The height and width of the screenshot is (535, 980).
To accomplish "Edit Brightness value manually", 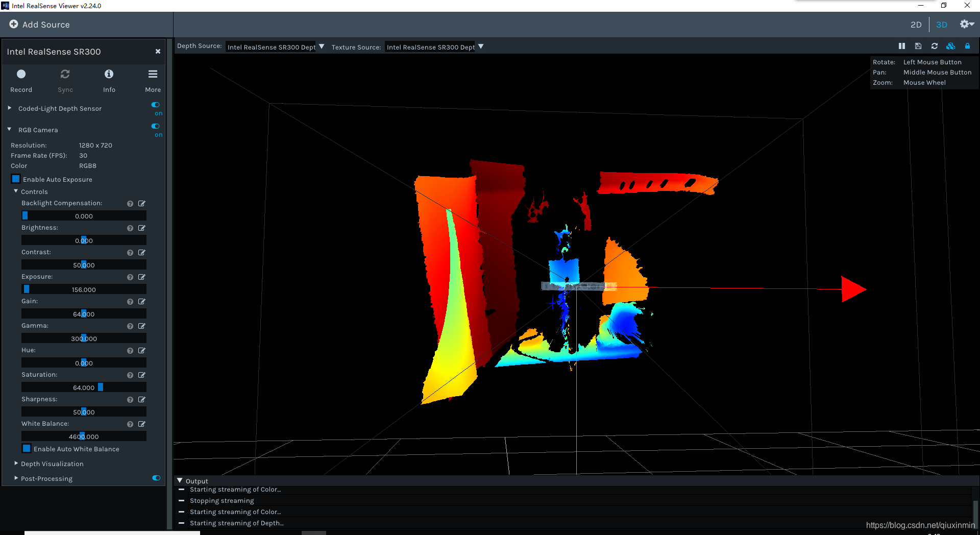I will coord(142,228).
